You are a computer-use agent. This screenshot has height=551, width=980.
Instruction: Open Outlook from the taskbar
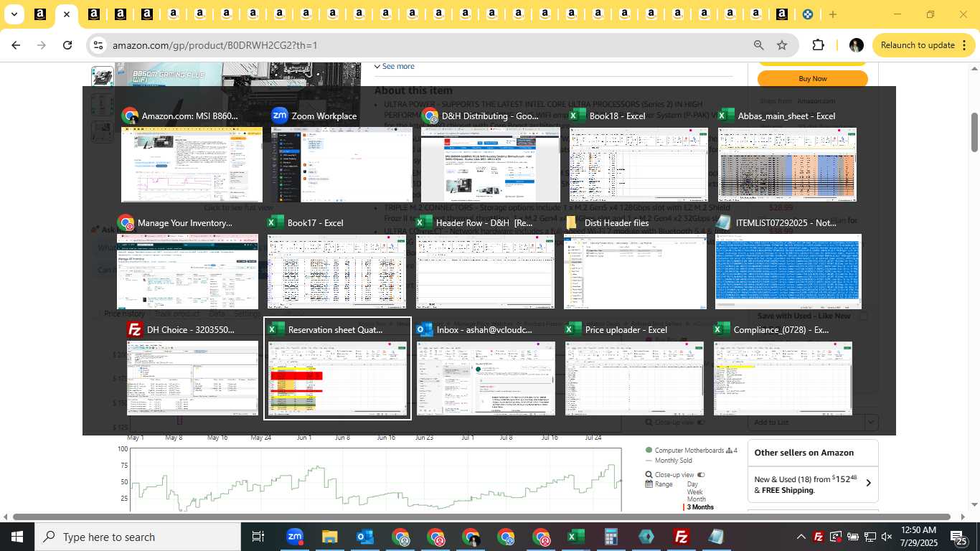364,537
